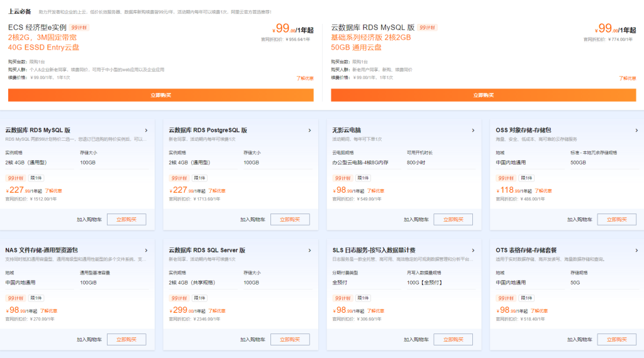Click the 限1件 tag in the OTS card
Screen dimensions: 644x358
click(526, 298)
